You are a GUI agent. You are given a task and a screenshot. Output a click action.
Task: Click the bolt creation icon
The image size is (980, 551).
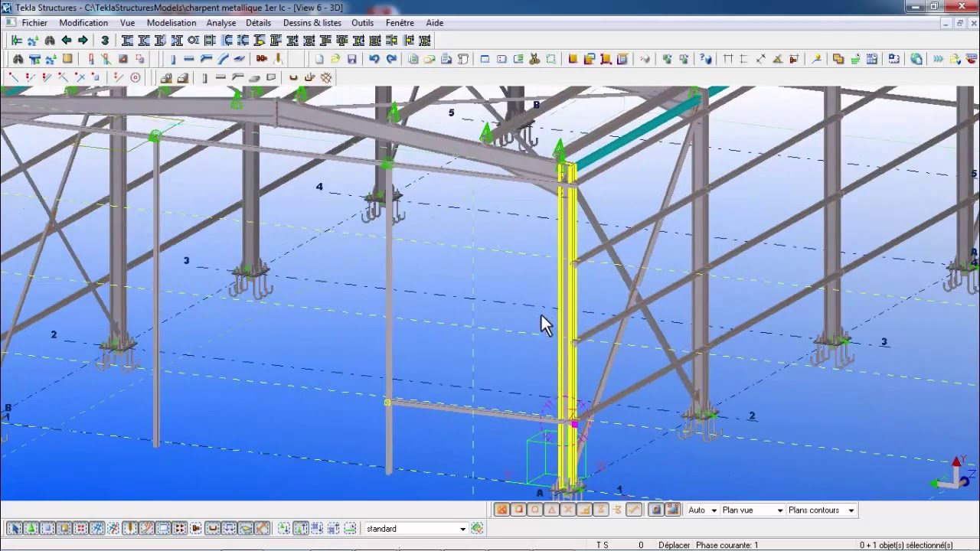click(x=261, y=59)
